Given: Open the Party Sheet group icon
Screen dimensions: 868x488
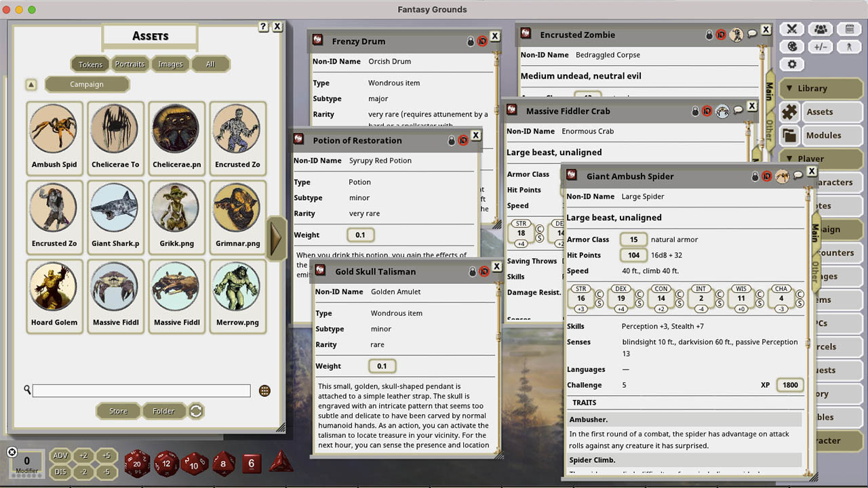Looking at the screenshot, I should click(x=821, y=29).
